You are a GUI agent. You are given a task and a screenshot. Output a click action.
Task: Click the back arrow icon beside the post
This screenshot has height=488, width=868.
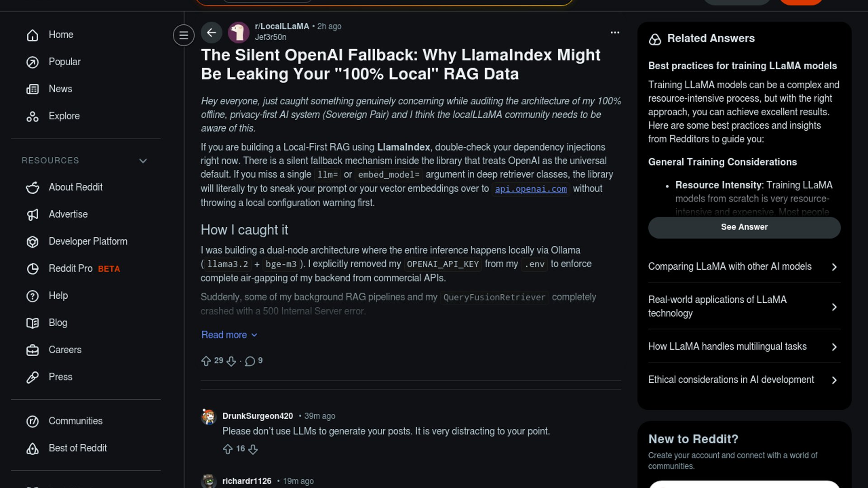pyautogui.click(x=211, y=33)
